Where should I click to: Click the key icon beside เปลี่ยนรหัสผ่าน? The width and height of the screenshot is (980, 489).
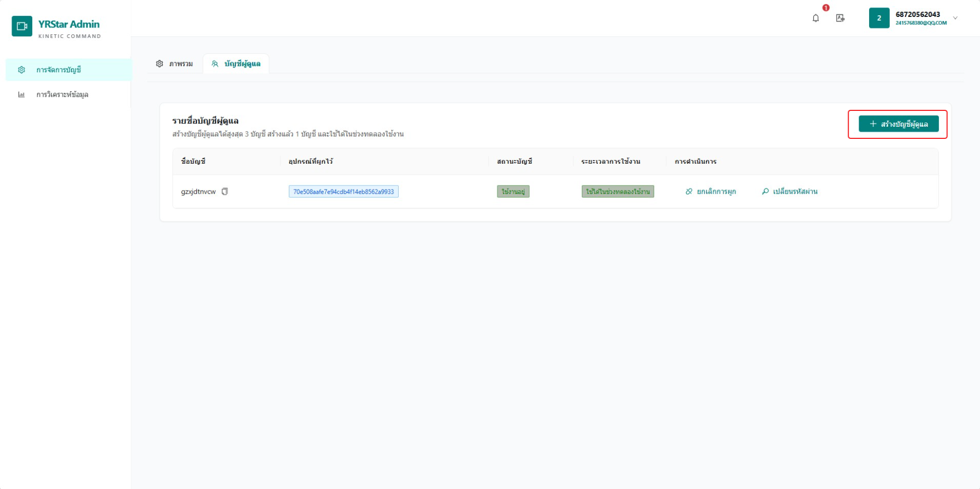(x=765, y=192)
